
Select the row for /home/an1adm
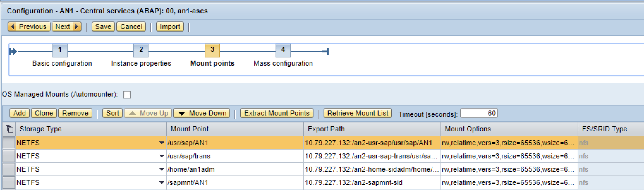click(9, 169)
